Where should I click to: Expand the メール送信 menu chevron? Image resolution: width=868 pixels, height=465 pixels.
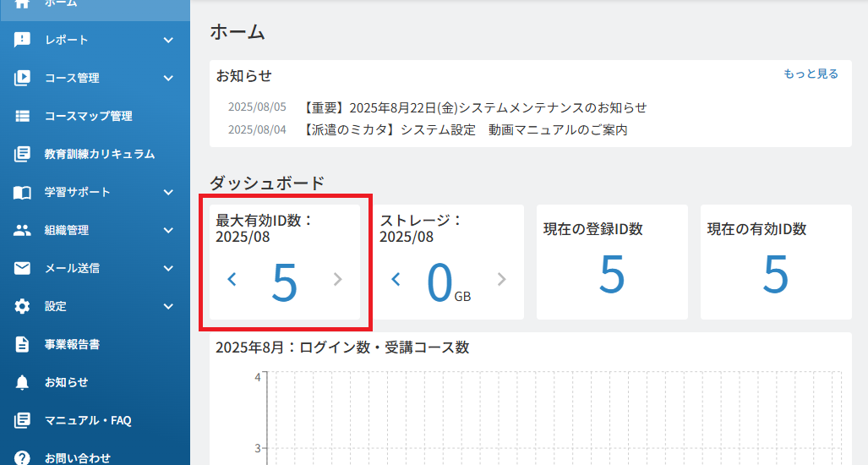pos(168,268)
